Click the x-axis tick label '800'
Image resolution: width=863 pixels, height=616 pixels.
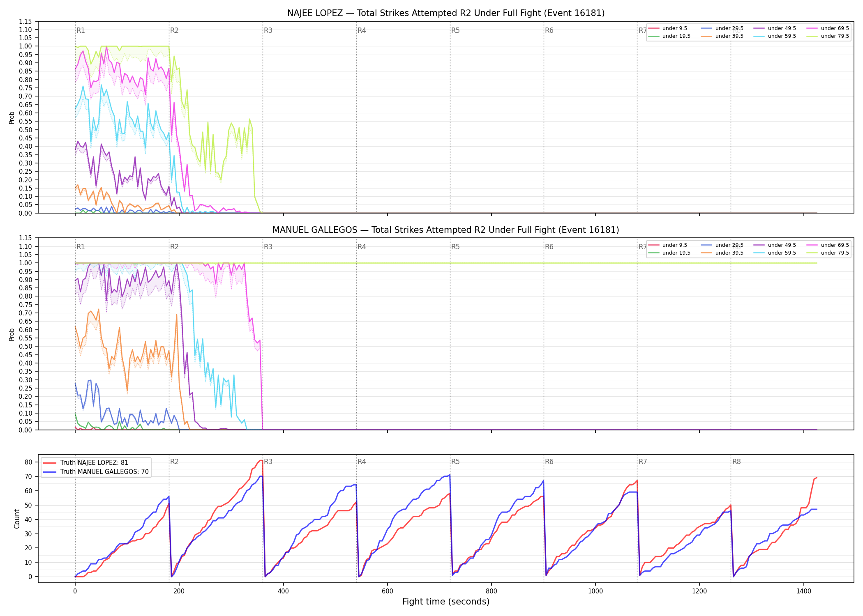point(491,591)
